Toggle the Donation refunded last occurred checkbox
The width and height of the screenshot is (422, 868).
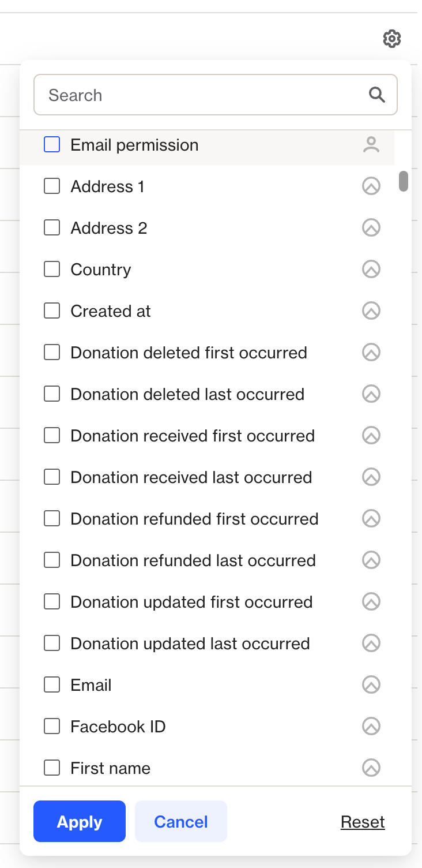52,560
